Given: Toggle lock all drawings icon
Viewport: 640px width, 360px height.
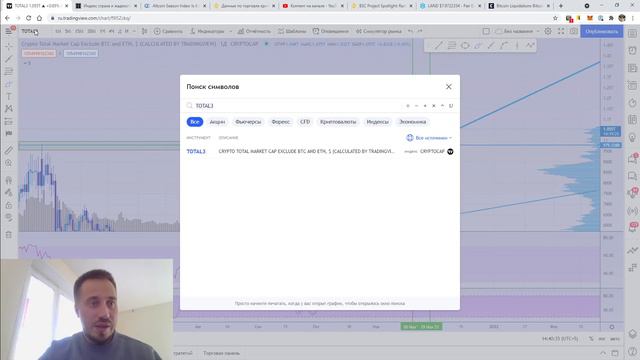Looking at the screenshot, I should coord(9,205).
